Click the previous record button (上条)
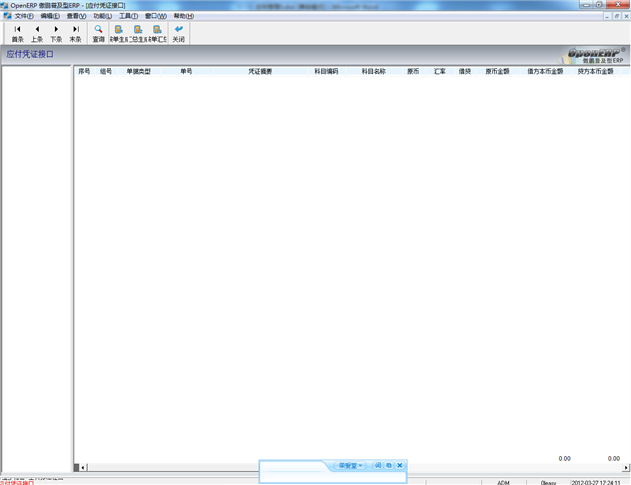 (x=36, y=33)
